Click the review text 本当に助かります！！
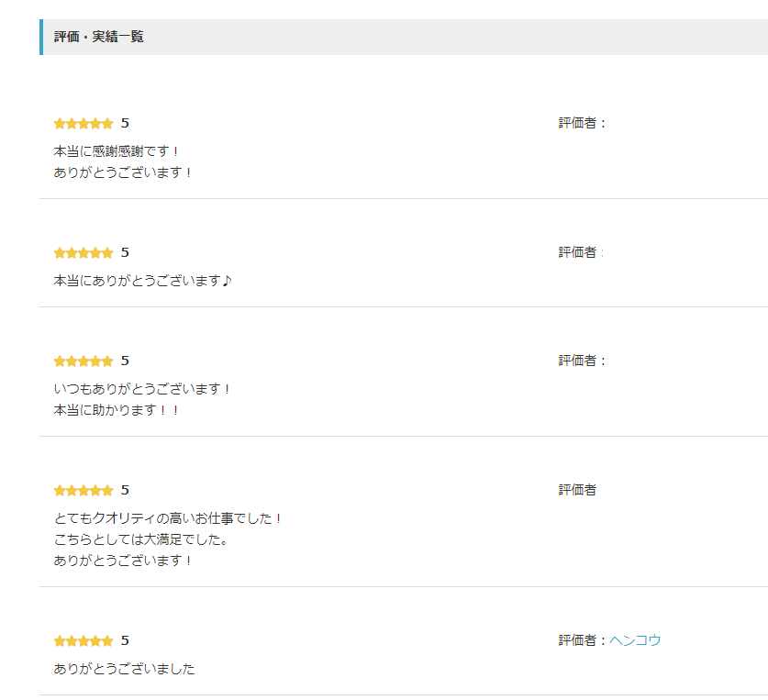Image resolution: width=768 pixels, height=700 pixels. (x=117, y=410)
